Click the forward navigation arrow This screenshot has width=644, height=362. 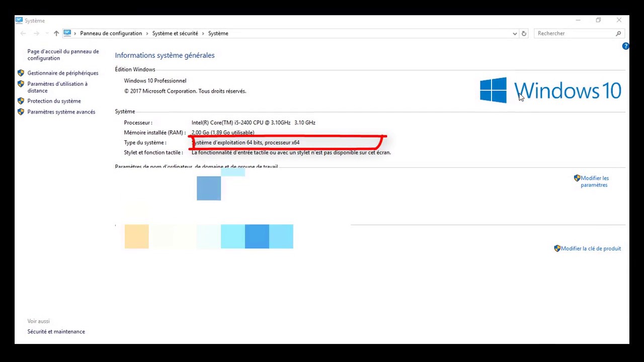click(36, 33)
